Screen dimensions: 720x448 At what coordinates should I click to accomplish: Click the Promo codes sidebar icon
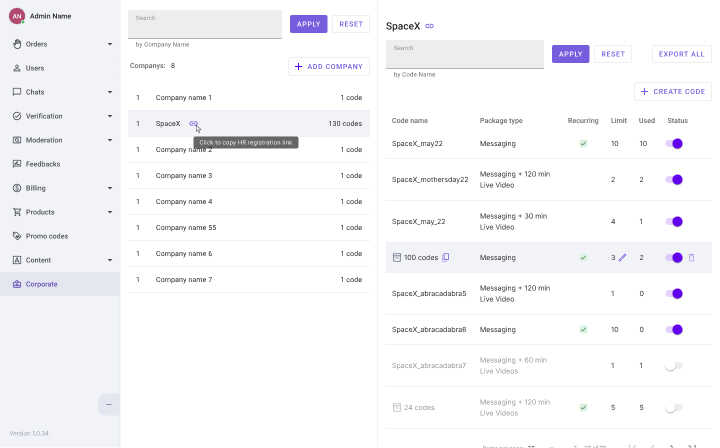click(16, 236)
